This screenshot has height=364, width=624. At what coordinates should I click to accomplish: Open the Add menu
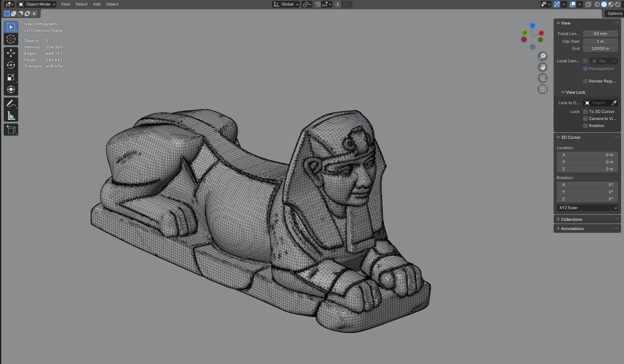point(96,4)
